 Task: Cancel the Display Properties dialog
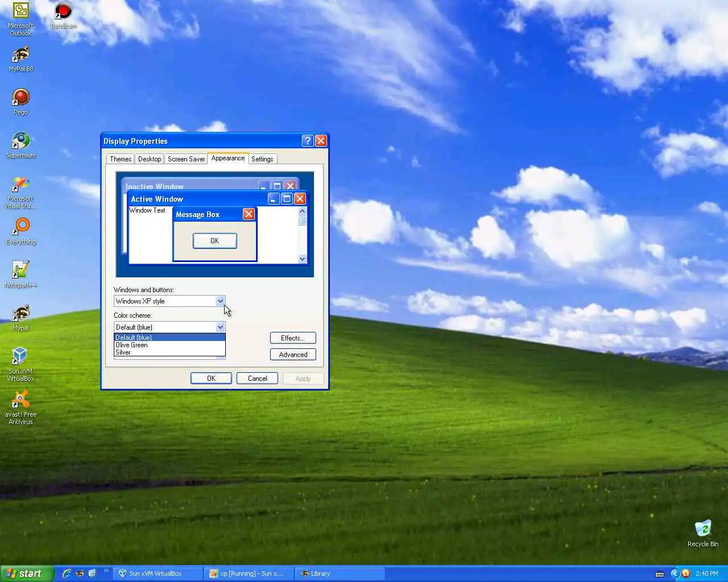pos(257,379)
